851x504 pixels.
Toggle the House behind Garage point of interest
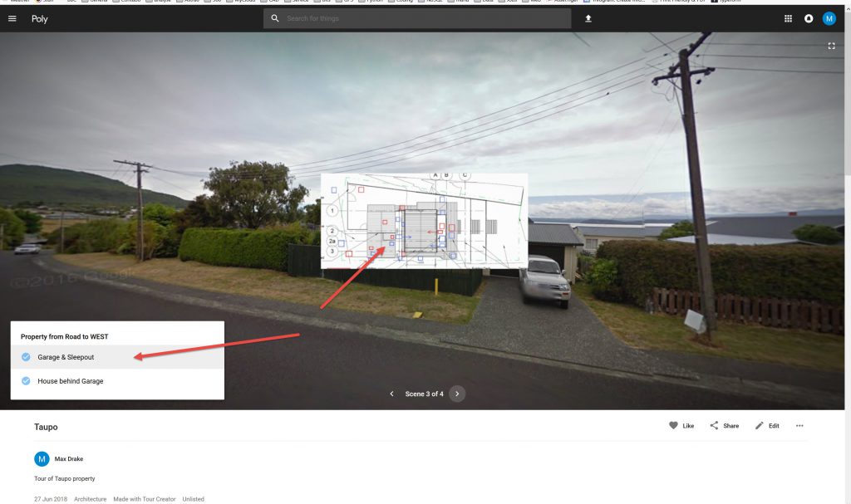[117, 381]
